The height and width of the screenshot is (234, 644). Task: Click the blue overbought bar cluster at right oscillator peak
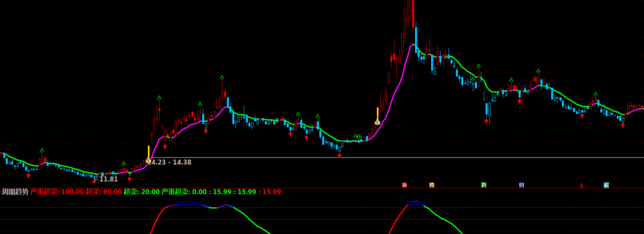(416, 203)
